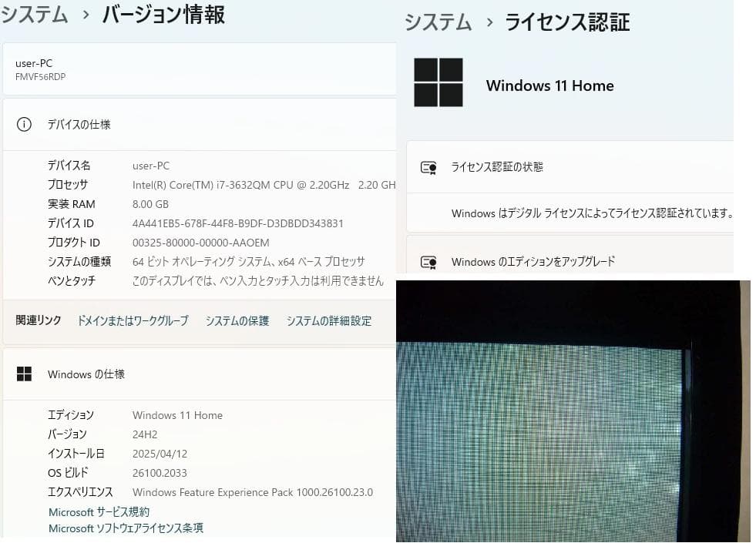
Task: Open the Microsoft サービス規約 link
Action: (99, 511)
